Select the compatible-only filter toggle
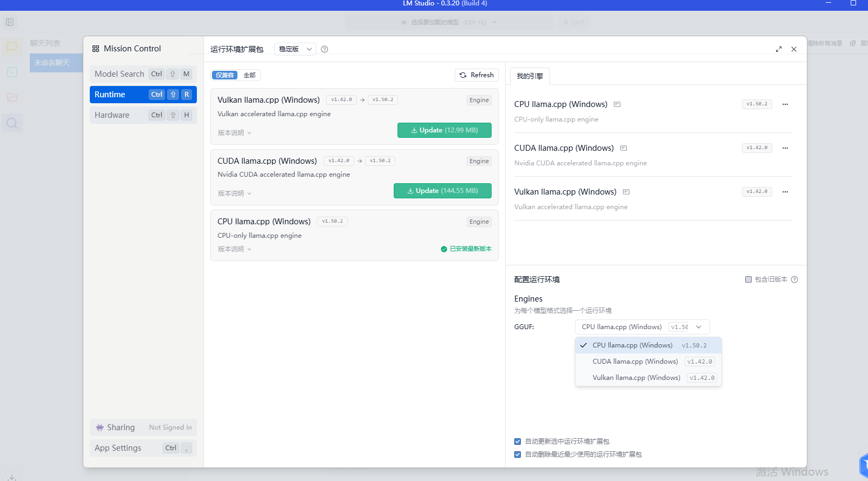The image size is (868, 481). (x=224, y=75)
